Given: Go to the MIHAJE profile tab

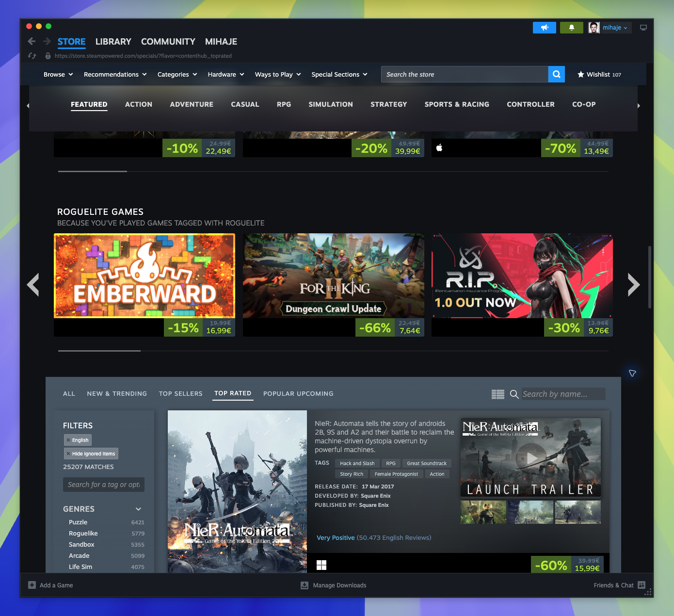Looking at the screenshot, I should [x=221, y=42].
